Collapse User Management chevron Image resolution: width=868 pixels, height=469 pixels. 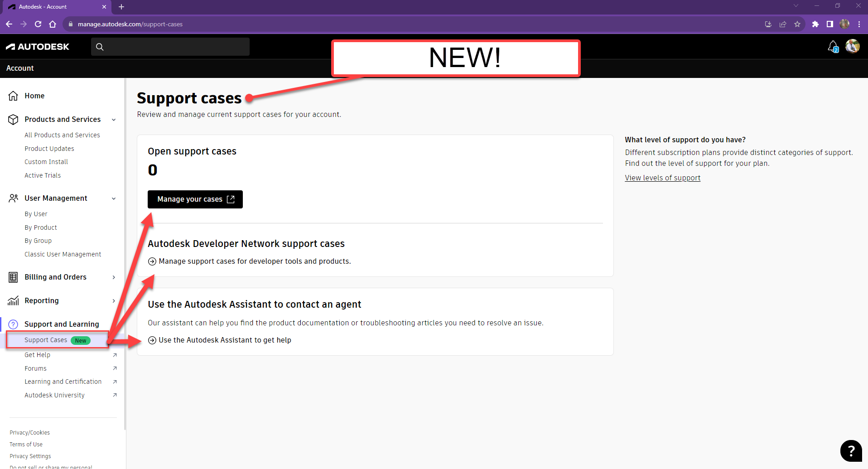114,198
